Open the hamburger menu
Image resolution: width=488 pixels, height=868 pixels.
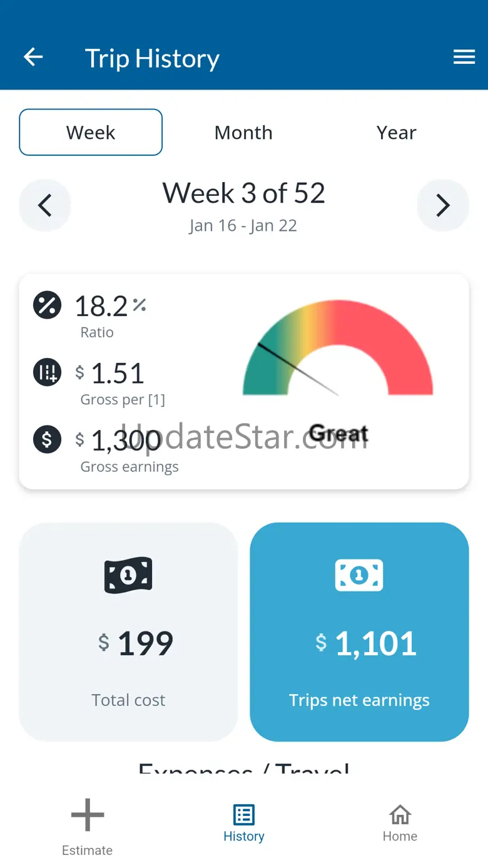coord(464,58)
